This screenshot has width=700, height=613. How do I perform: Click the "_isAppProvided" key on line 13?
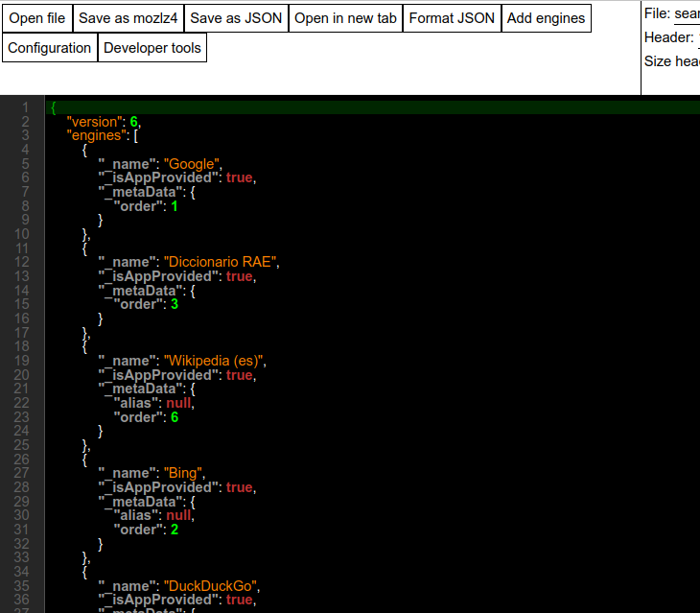pyautogui.click(x=159, y=276)
